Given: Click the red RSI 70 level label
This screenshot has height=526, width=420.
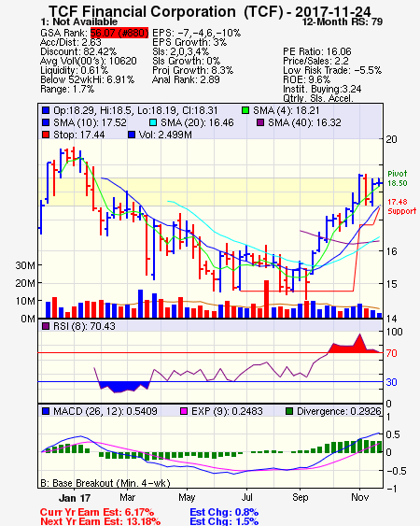Looking at the screenshot, I should [x=391, y=353].
